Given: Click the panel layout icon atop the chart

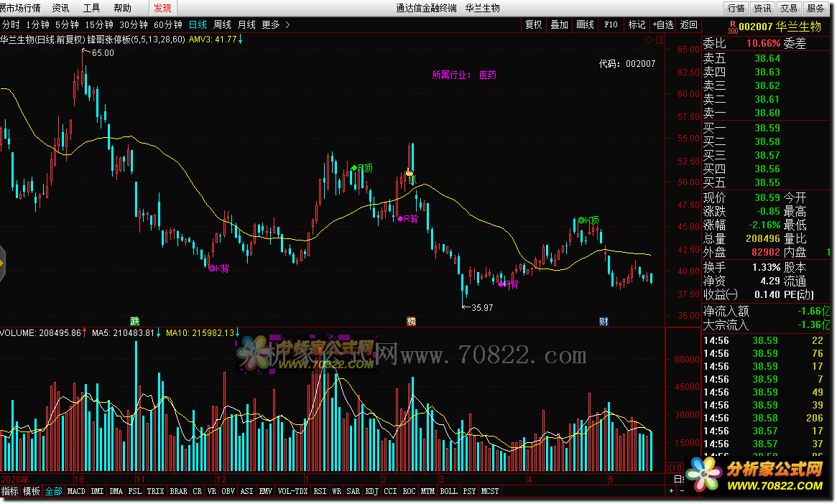Looking at the screenshot, I should (x=660, y=39).
